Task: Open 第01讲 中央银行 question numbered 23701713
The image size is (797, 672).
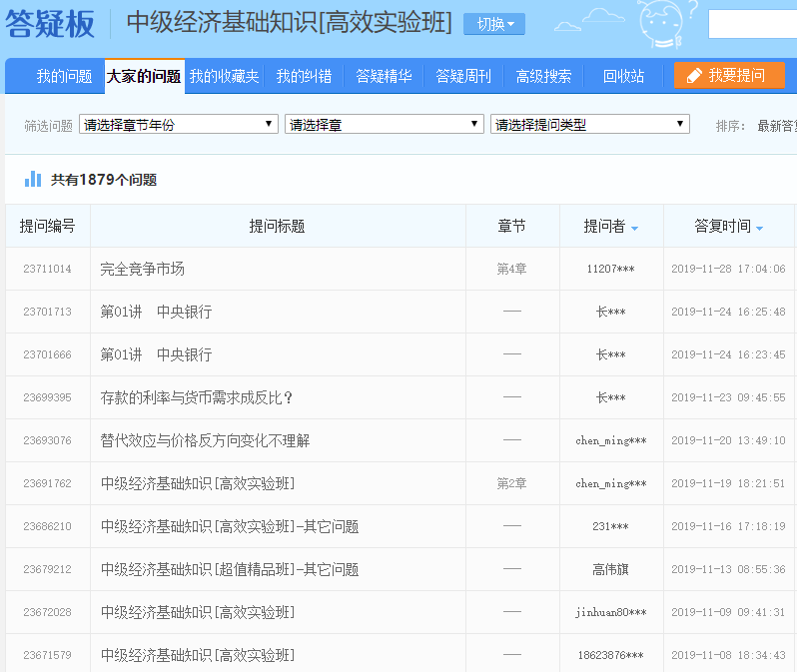Action: pos(156,312)
